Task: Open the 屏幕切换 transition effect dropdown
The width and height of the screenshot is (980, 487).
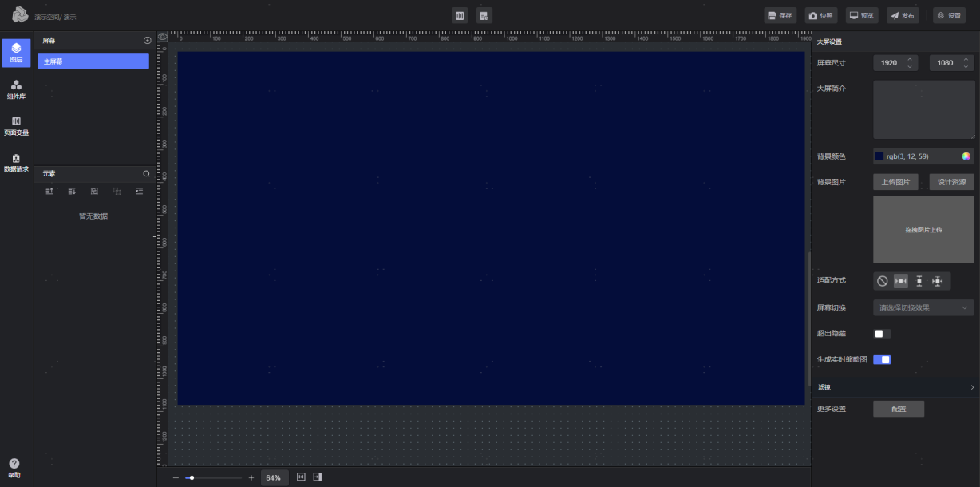Action: 923,307
